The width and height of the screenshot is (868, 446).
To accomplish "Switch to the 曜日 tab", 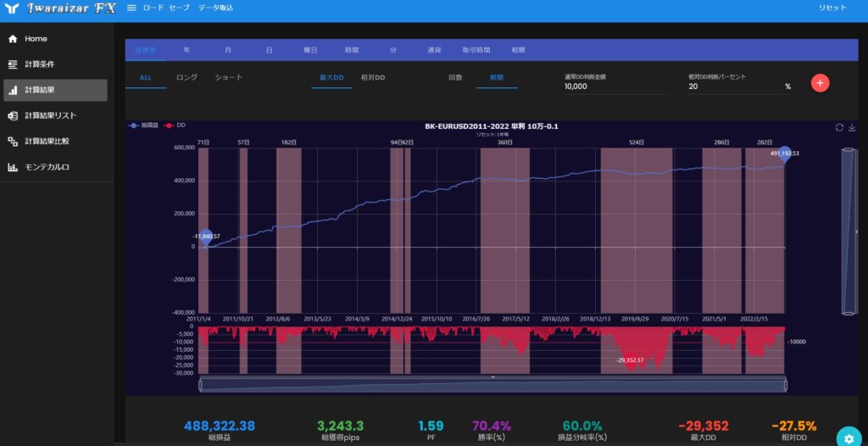I will pos(310,50).
